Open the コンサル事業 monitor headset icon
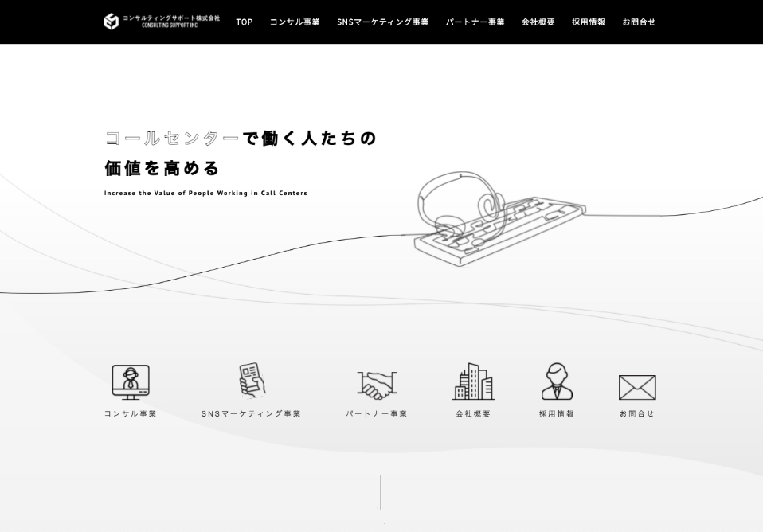 (x=131, y=381)
